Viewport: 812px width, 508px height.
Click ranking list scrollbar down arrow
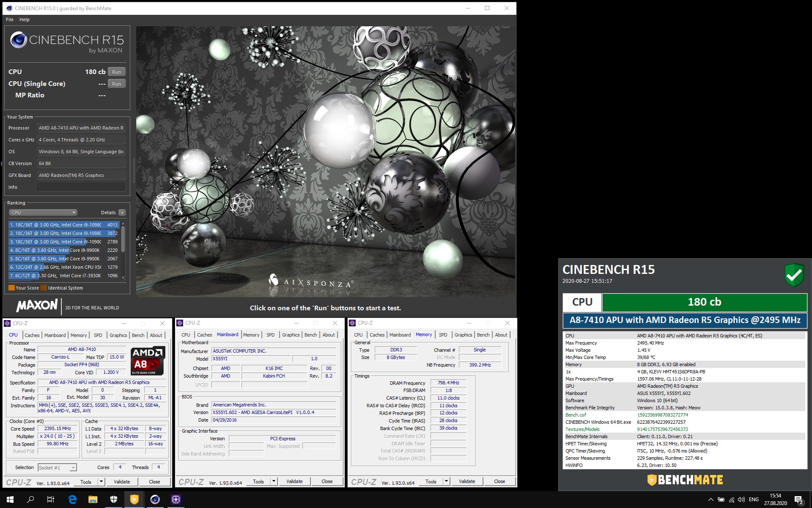tap(123, 278)
